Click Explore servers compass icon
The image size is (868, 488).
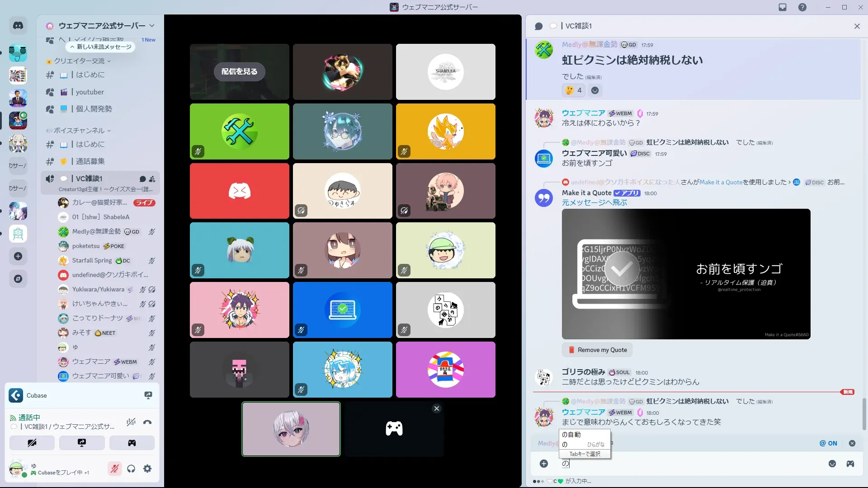(18, 279)
